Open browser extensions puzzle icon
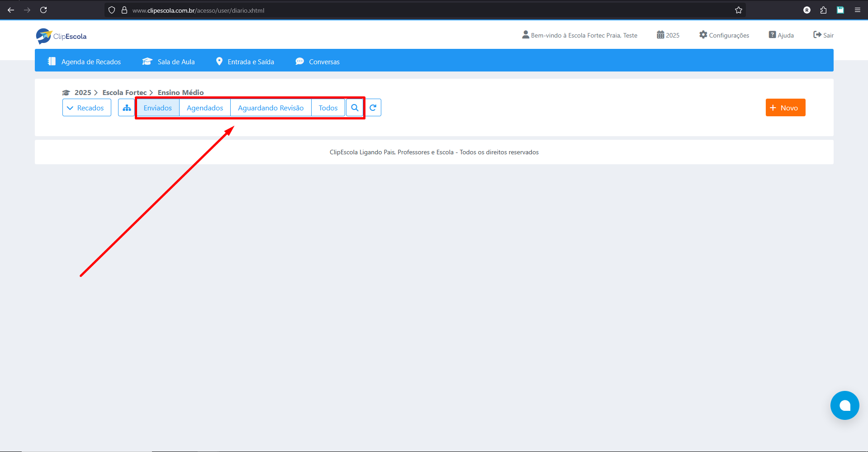This screenshot has width=868, height=452. coord(823,10)
